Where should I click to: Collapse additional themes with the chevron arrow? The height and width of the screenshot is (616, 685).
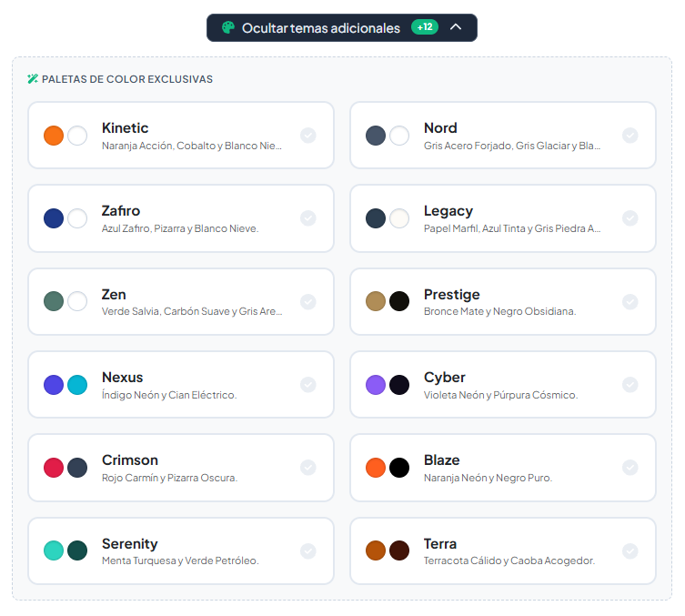pyautogui.click(x=456, y=27)
